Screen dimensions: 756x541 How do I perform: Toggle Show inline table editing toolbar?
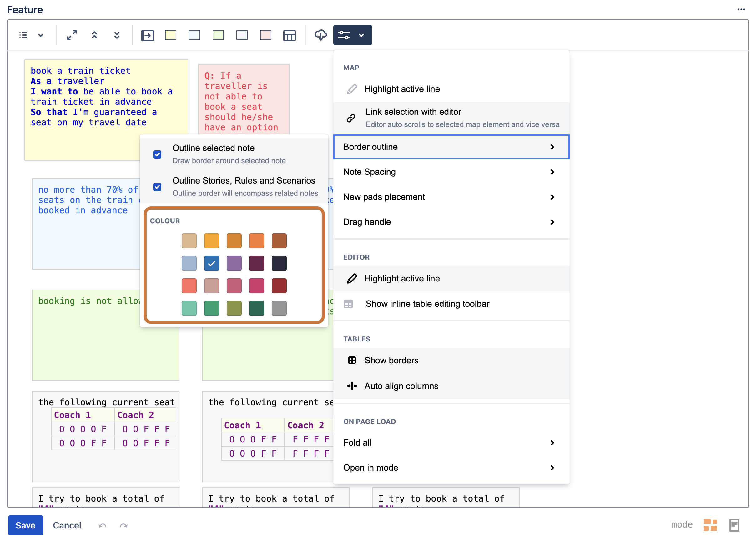(451, 304)
